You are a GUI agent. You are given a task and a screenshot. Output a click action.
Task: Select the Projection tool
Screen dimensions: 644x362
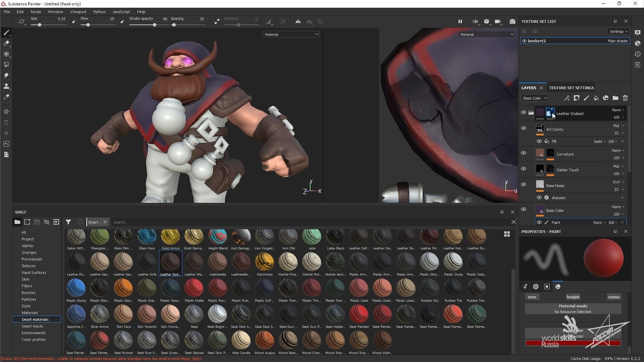click(x=6, y=54)
